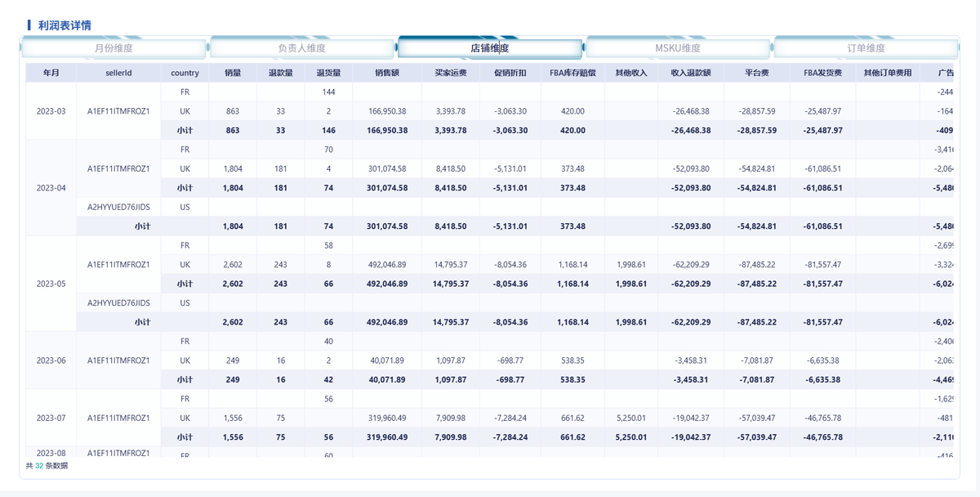This screenshot has width=980, height=497.
Task: Select the A2HYYUED76JIDS seller cell in 2023-04
Action: coord(118,207)
